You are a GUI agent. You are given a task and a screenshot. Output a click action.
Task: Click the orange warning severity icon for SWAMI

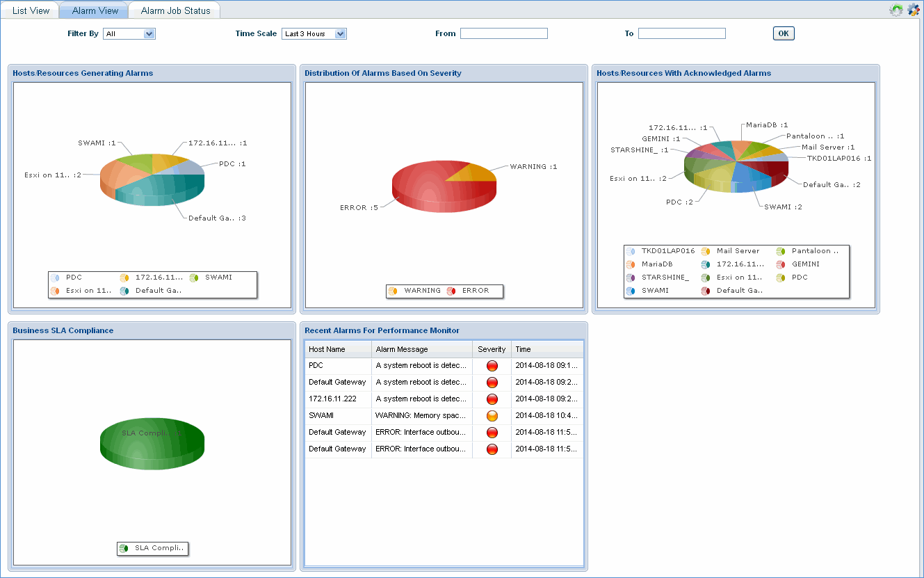coord(492,416)
